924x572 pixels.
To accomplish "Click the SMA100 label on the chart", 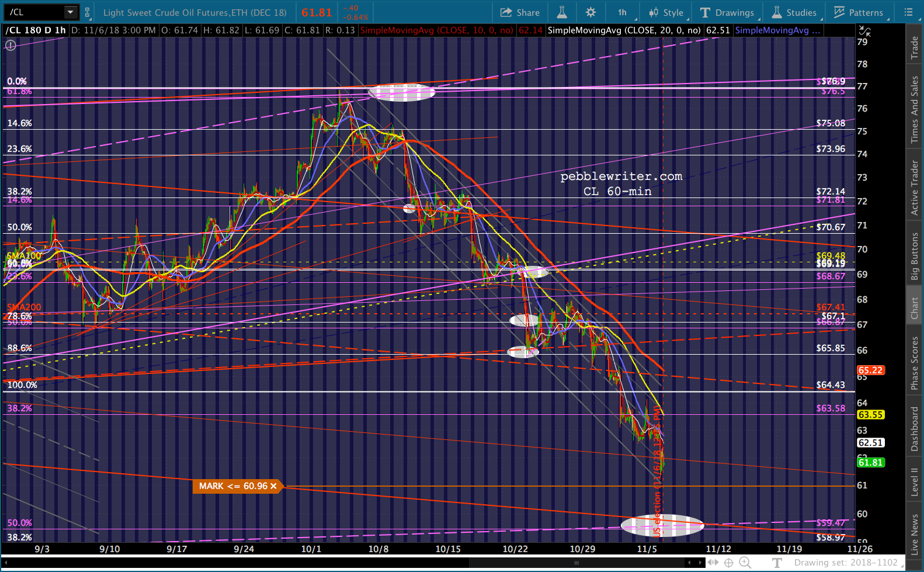I will pos(24,256).
